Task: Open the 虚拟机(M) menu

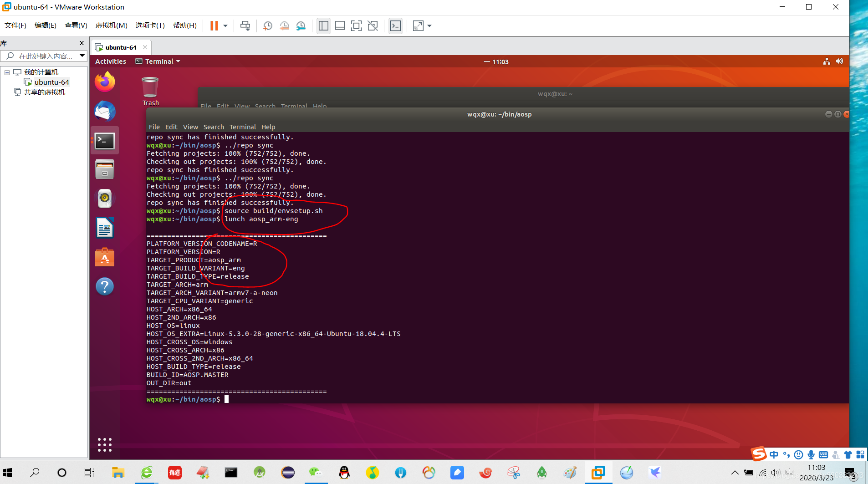Action: pos(111,25)
